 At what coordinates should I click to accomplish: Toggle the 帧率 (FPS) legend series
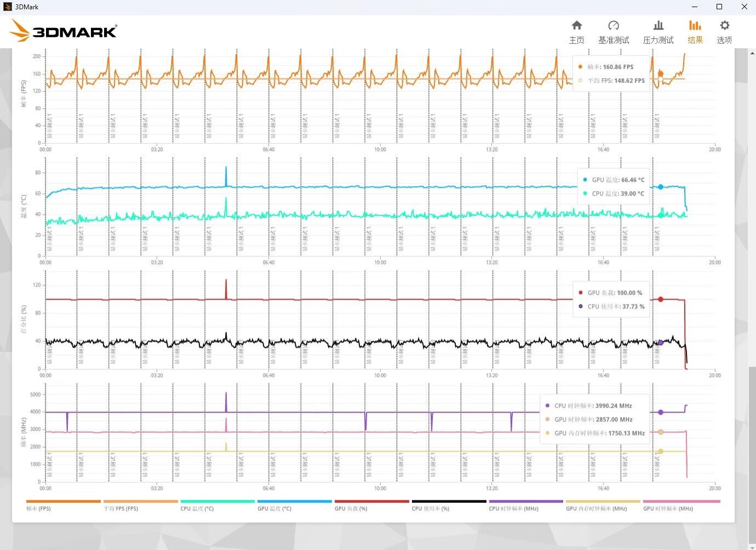coord(64,505)
